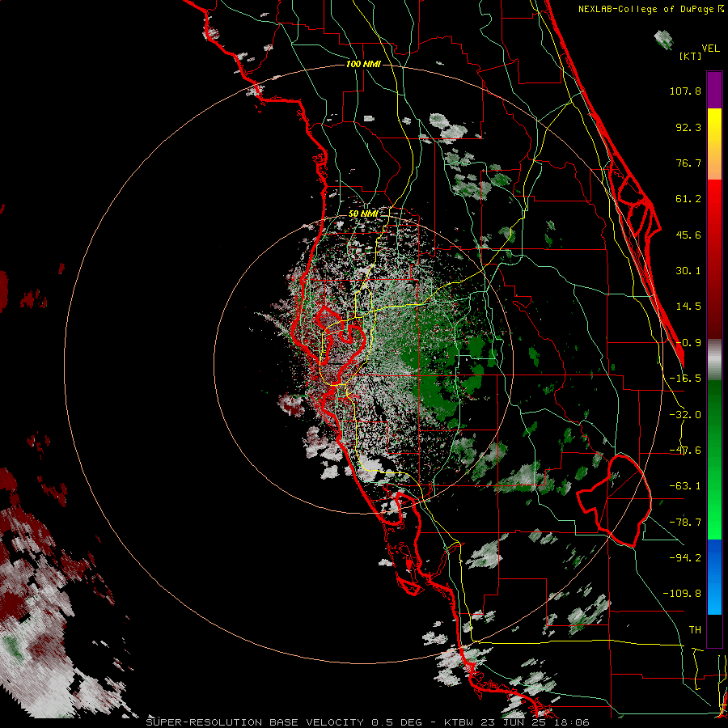This screenshot has height=728, width=728.
Task: Pick the blue segment of velocity color bar
Action: coord(714,577)
